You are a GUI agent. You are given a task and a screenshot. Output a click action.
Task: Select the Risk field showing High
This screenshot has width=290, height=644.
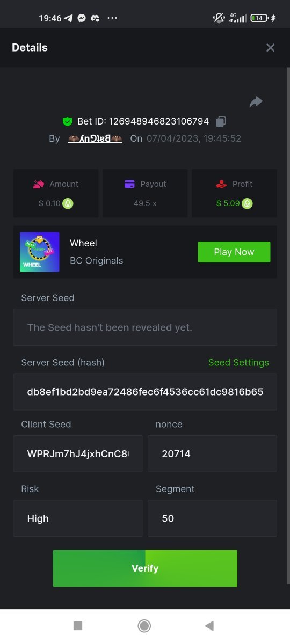click(78, 518)
